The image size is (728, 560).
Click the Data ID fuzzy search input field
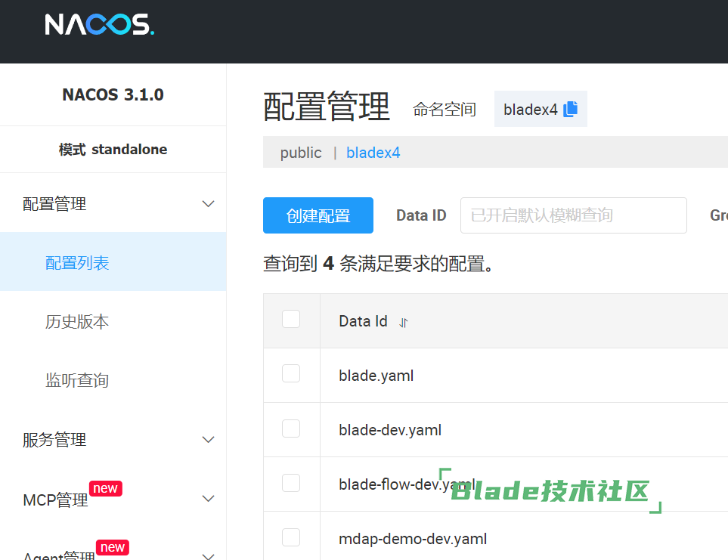(573, 215)
